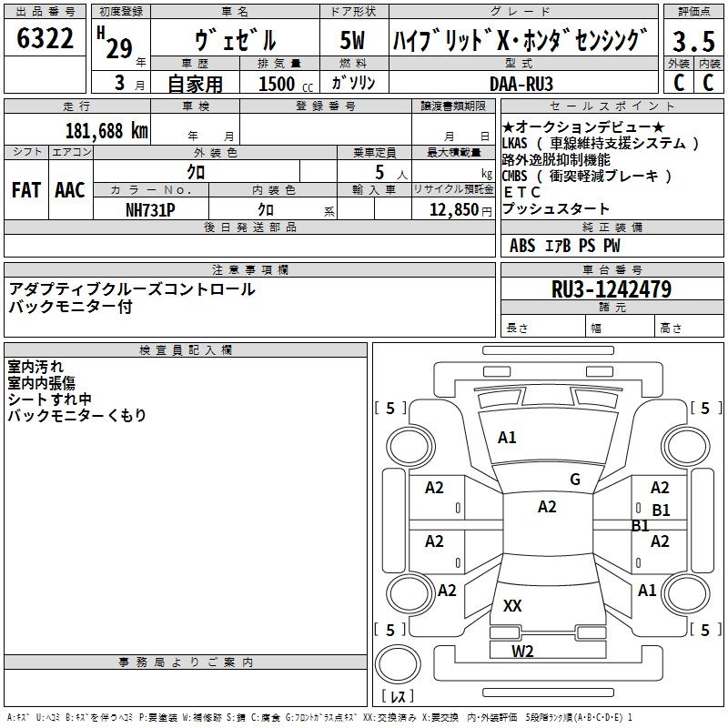This screenshot has height=728, width=728.
Task: Click the XX mark on the rear hatch
Action: 512,605
